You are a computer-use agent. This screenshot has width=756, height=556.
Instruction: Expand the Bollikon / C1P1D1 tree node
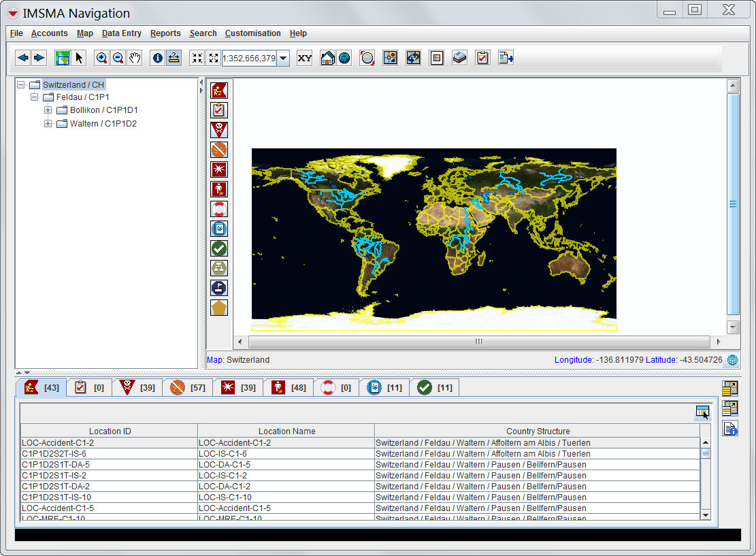click(48, 110)
